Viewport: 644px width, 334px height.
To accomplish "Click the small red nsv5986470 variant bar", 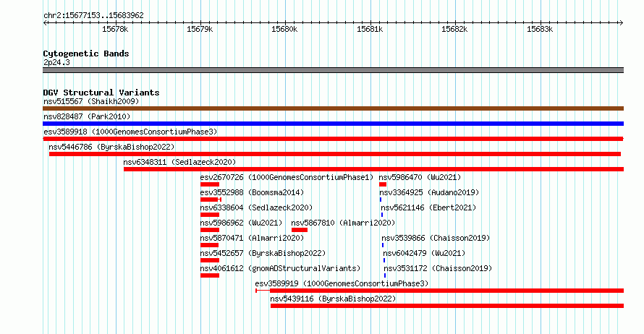I will click(x=383, y=184).
